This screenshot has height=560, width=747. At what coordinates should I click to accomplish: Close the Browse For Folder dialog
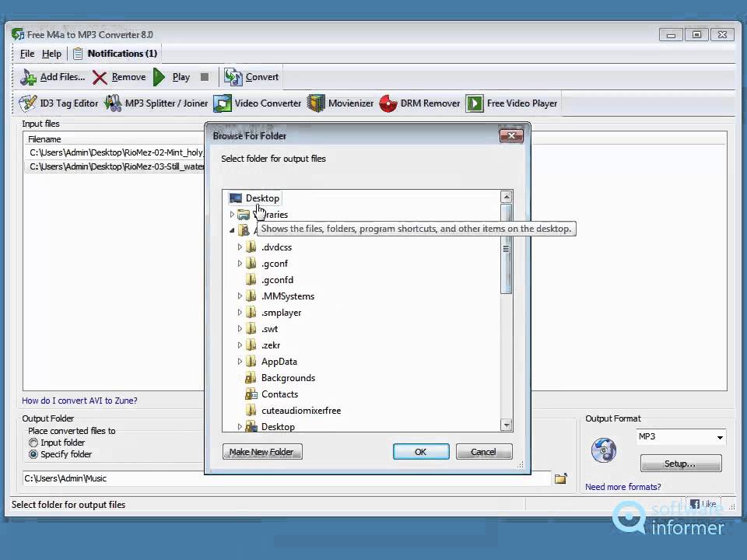[511, 135]
